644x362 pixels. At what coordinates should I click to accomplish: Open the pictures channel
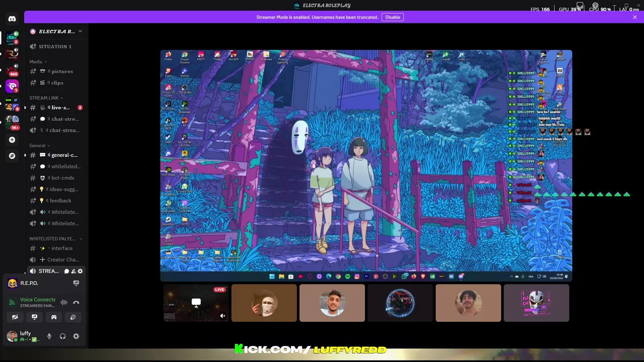[x=56, y=71]
